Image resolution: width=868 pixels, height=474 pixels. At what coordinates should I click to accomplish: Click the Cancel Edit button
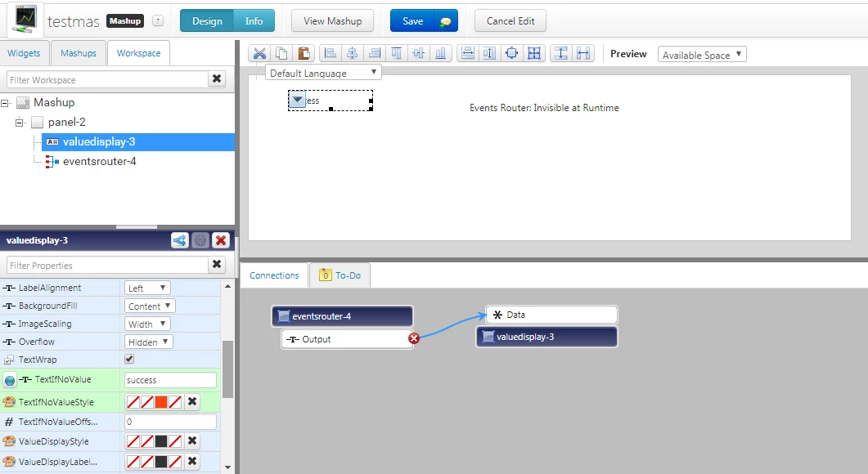pos(510,21)
